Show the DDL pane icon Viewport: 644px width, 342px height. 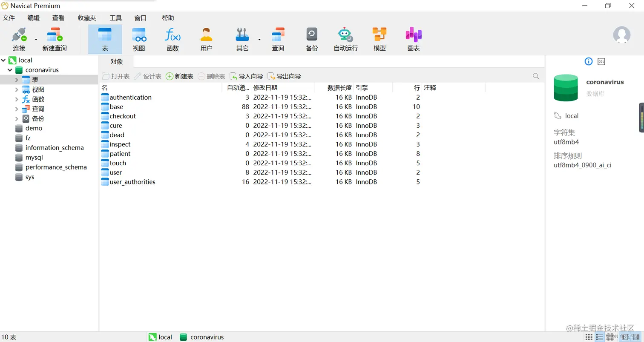pyautogui.click(x=601, y=61)
